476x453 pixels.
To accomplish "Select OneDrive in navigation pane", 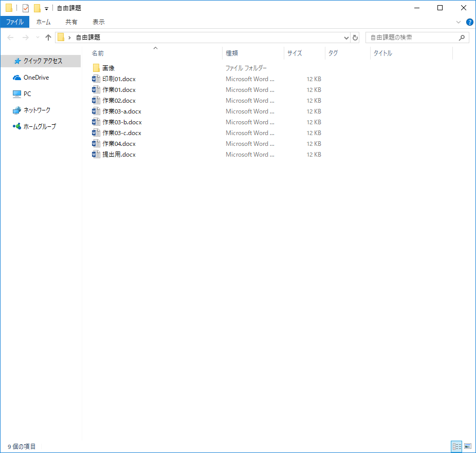I will [x=36, y=78].
